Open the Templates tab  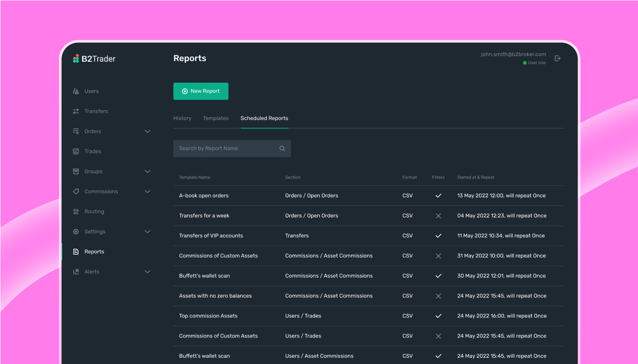point(216,118)
